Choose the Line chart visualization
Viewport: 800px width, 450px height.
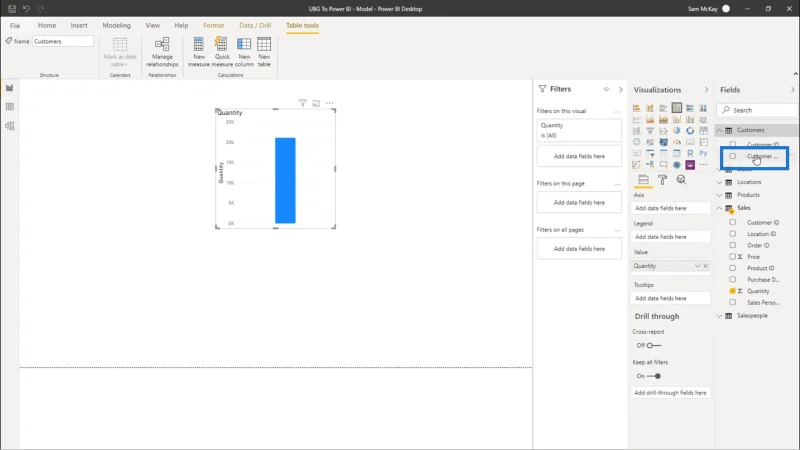coord(637,119)
